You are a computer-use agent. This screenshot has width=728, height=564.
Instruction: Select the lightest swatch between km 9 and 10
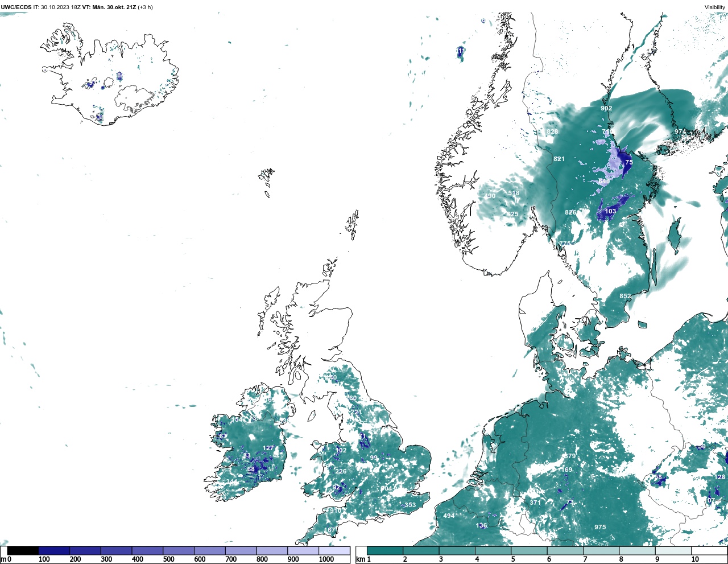(x=673, y=551)
